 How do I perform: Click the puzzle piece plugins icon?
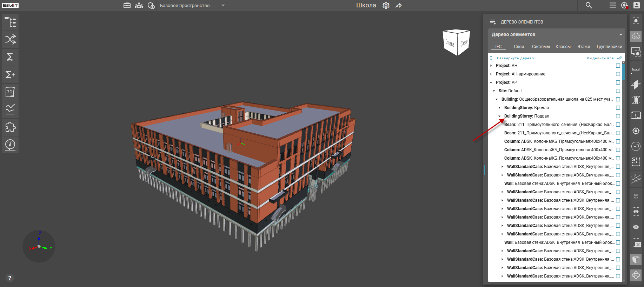pyautogui.click(x=10, y=127)
